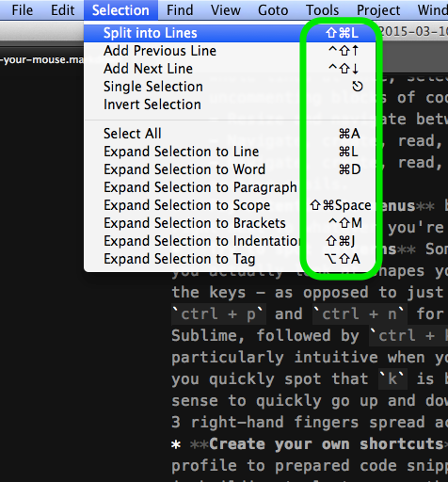Close the open Selection menu
Screen dimensions: 448x482
pos(120,10)
